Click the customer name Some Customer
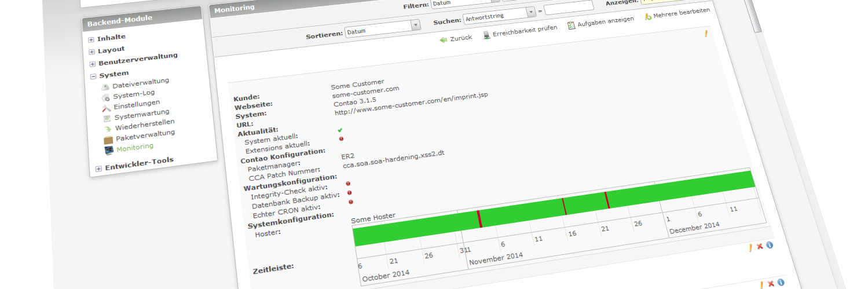Image resolution: width=868 pixels, height=289 pixels. point(357,83)
